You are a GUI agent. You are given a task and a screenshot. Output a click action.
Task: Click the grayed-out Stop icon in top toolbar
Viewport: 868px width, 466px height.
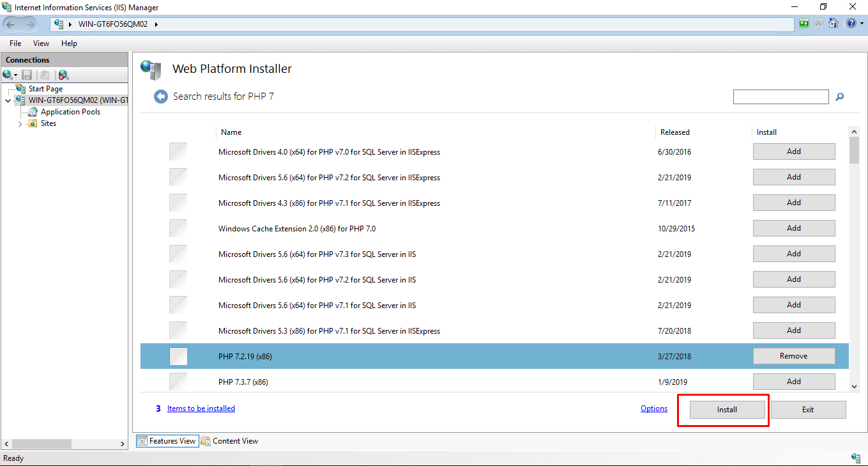pos(819,24)
